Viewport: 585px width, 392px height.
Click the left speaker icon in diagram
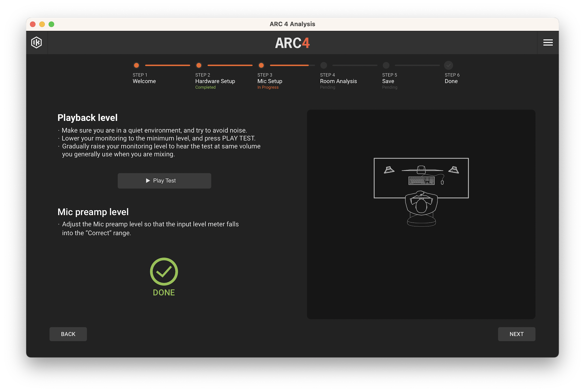(389, 170)
